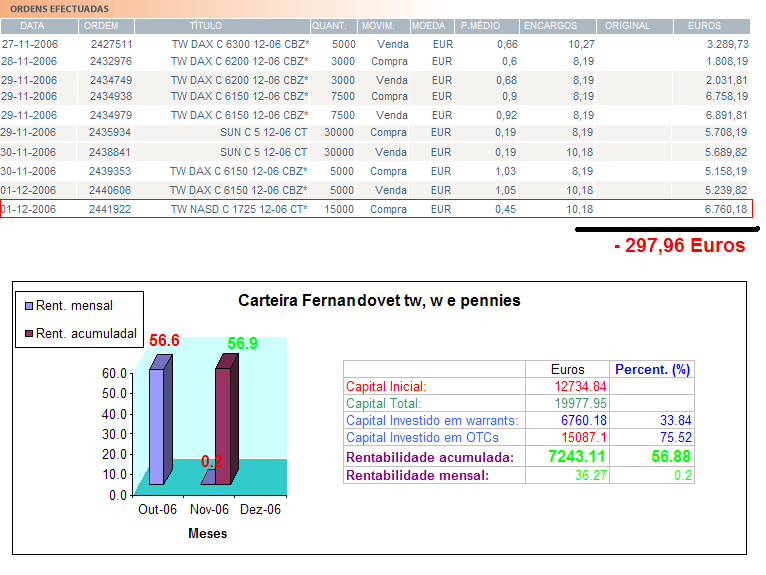Click euros value 5.158,19
This screenshot has height=575, width=766.
(x=726, y=171)
